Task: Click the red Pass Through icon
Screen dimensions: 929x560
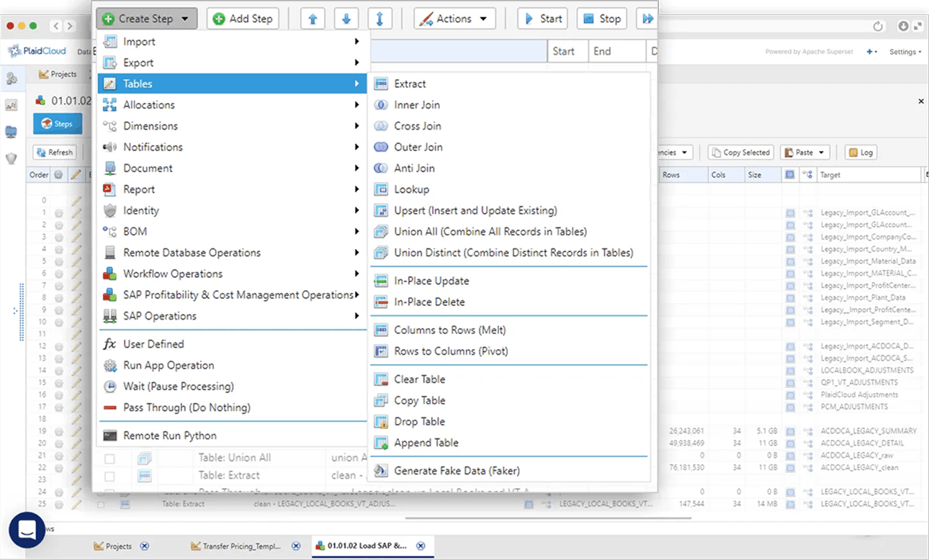Action: [x=109, y=407]
